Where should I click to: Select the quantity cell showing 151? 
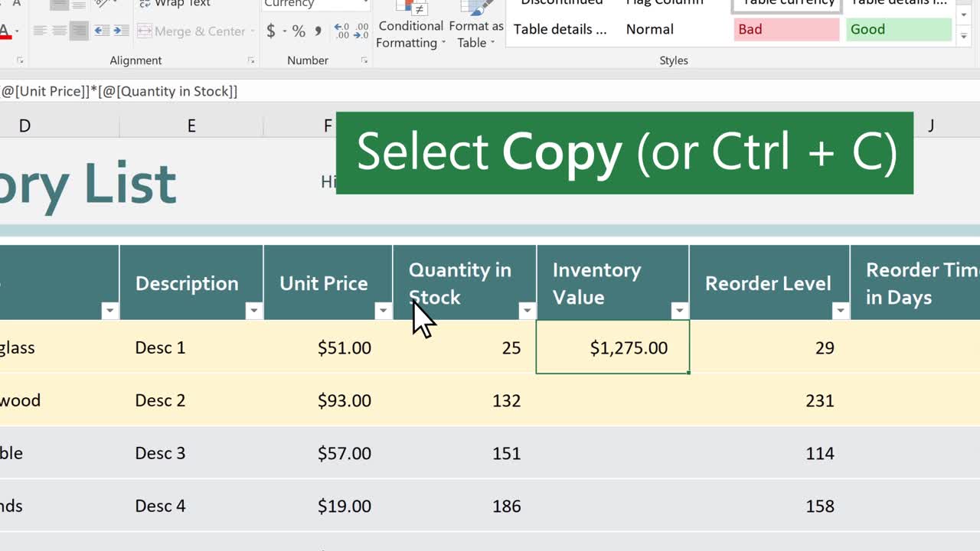coord(465,453)
